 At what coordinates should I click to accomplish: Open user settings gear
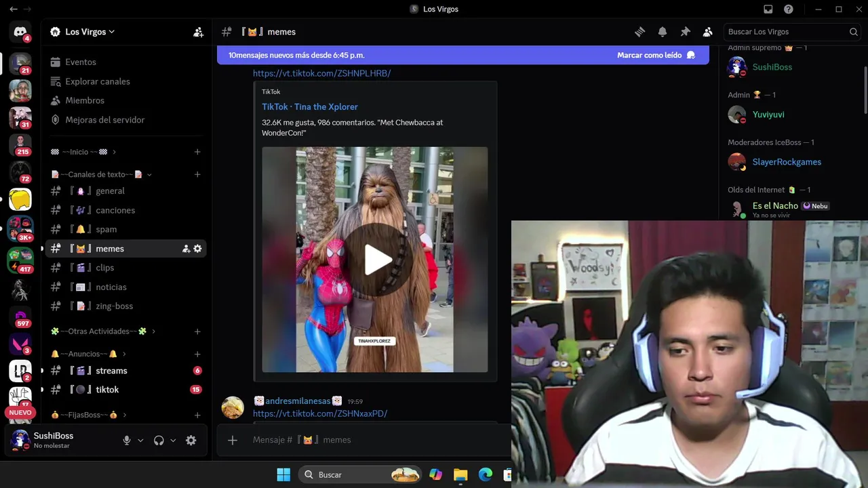pos(191,441)
